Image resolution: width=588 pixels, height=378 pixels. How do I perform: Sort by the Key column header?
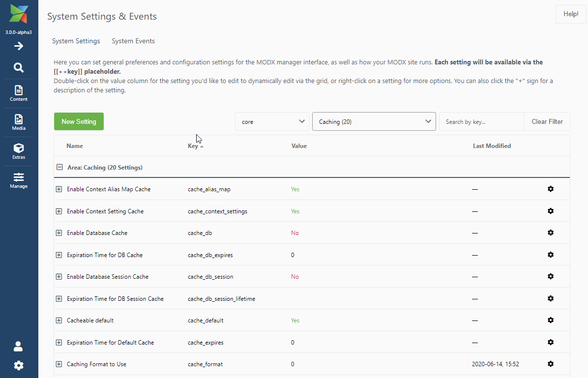point(193,146)
